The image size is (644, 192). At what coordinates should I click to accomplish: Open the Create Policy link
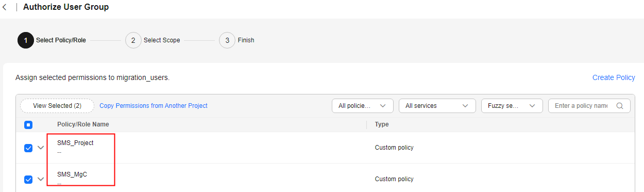(x=614, y=77)
